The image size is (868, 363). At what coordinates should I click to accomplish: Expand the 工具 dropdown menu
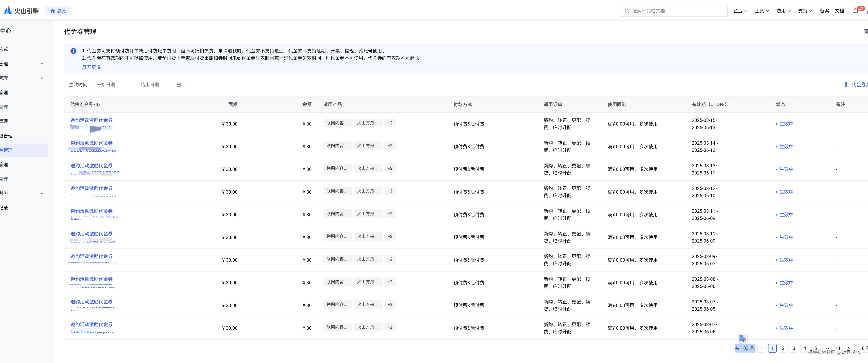click(761, 11)
